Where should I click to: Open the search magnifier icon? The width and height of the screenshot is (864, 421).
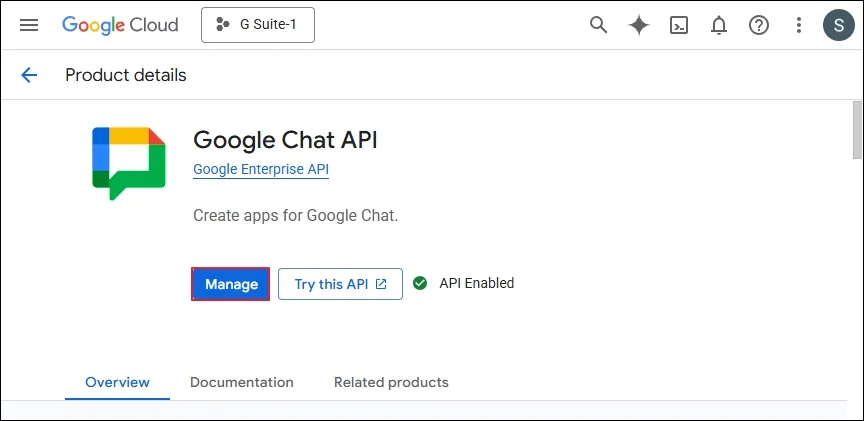598,25
